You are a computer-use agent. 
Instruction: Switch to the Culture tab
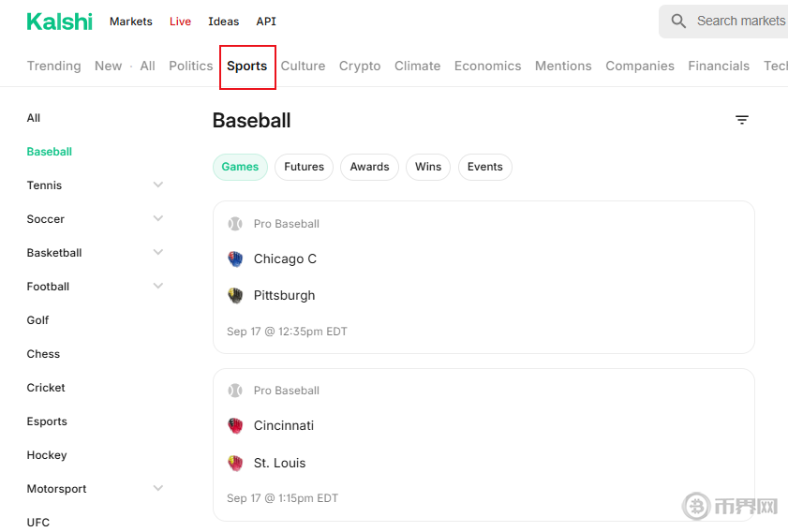pyautogui.click(x=303, y=66)
